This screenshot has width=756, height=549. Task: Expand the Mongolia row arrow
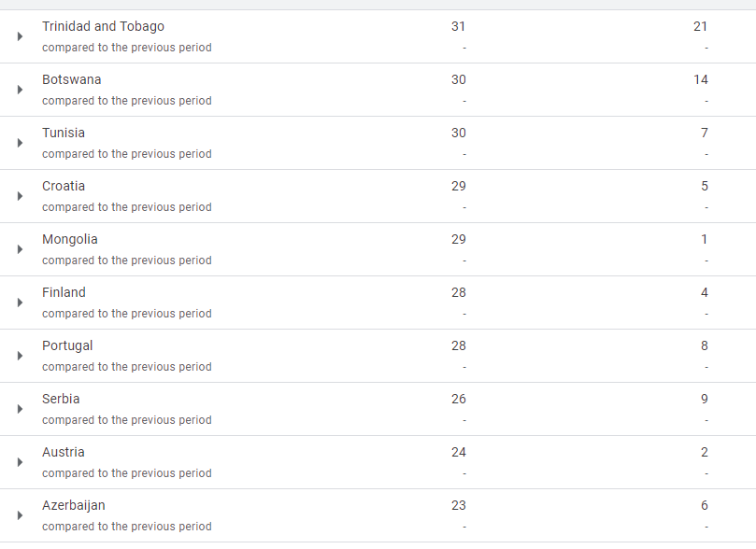[x=20, y=249]
